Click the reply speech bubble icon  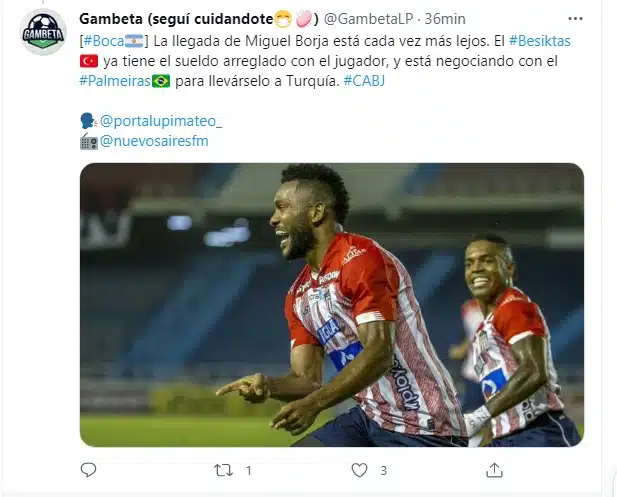coord(88,470)
